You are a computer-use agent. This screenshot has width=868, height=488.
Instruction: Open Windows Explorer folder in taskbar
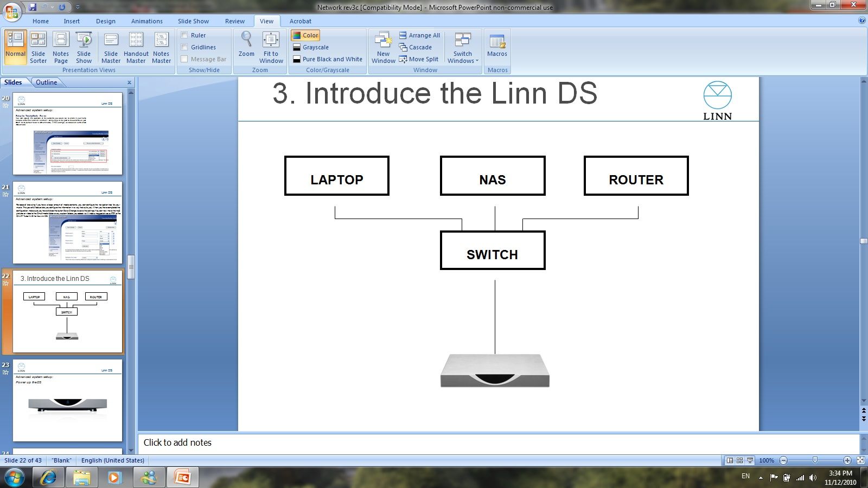[82, 477]
